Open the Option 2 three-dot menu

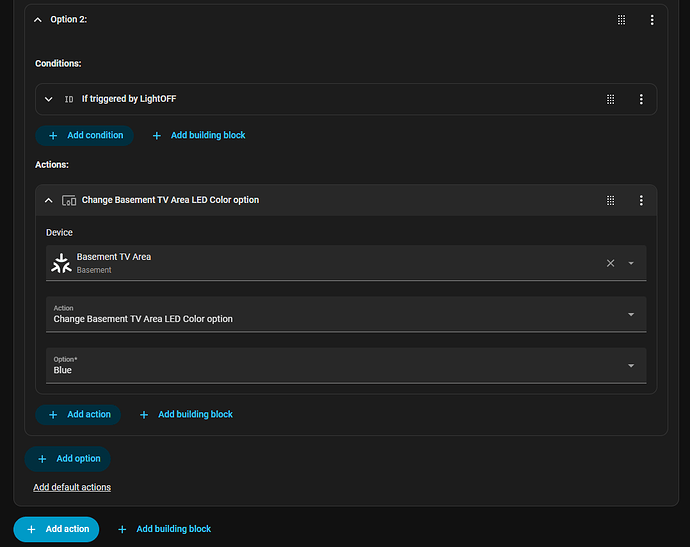coord(652,20)
